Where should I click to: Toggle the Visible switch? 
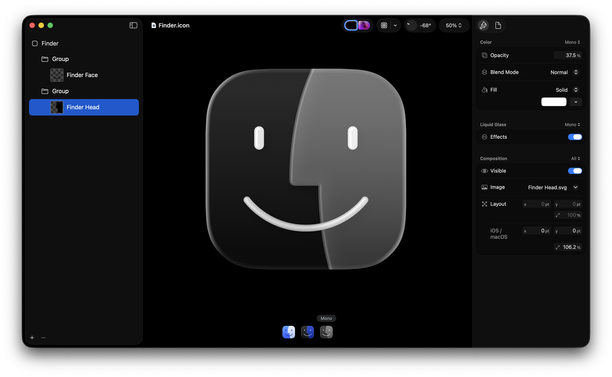(x=575, y=171)
